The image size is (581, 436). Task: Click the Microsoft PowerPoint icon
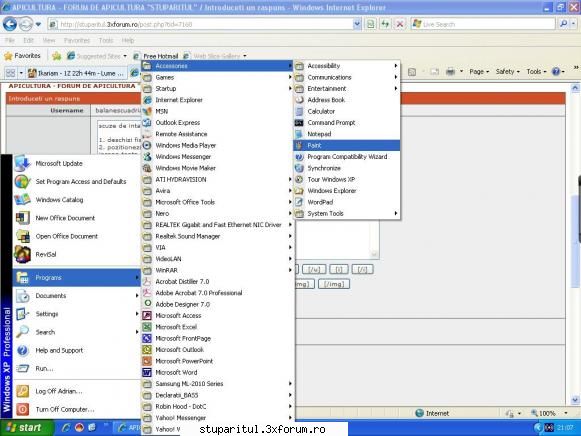(147, 361)
